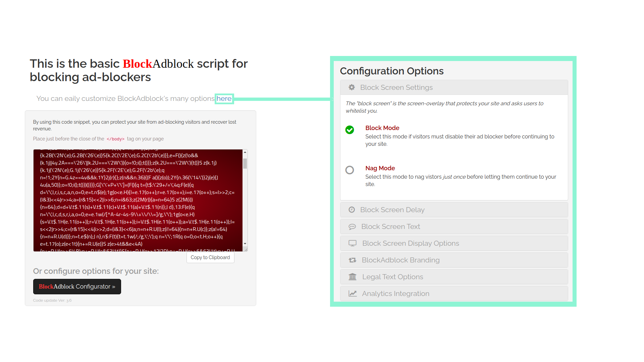The width and height of the screenshot is (644, 362).
Task: Open the BlockAdblock Configurator button
Action: click(77, 287)
